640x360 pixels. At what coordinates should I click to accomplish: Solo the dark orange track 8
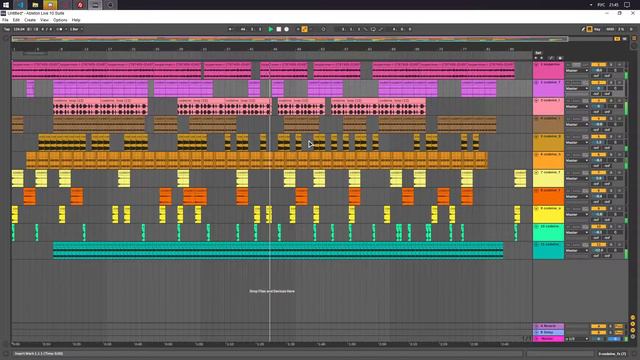[611, 190]
